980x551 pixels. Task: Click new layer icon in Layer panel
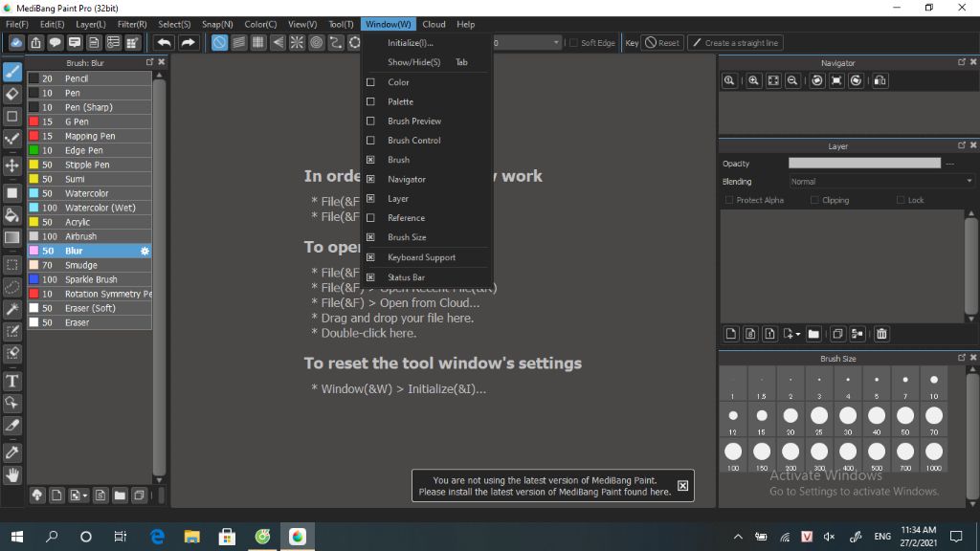(730, 334)
